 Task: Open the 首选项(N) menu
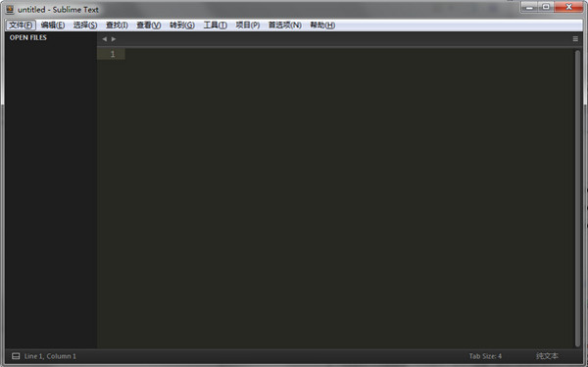(284, 26)
